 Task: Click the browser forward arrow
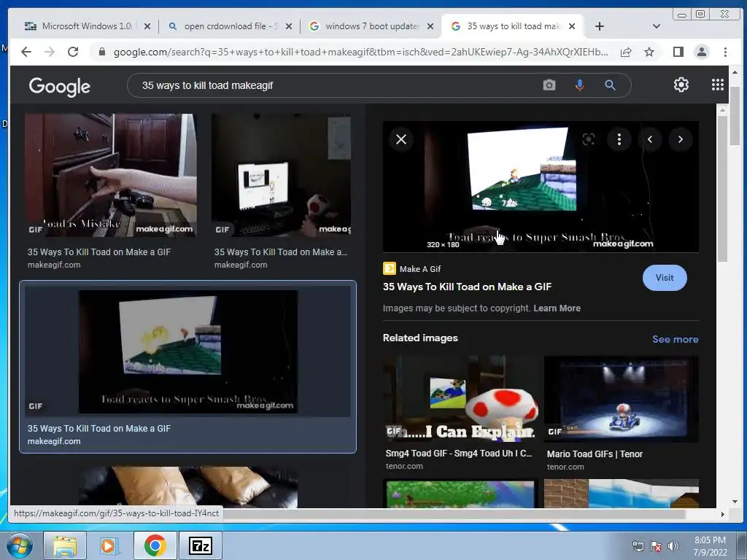click(50, 52)
